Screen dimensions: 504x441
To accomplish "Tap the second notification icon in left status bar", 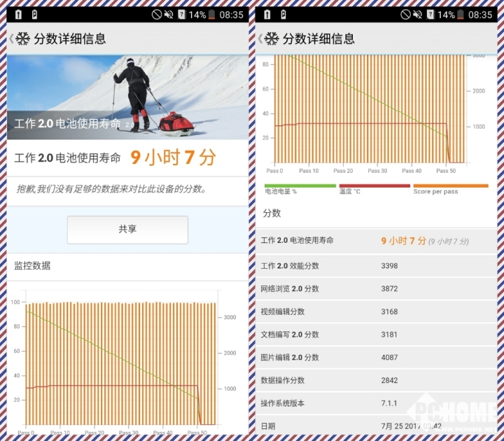I will pos(34,15).
